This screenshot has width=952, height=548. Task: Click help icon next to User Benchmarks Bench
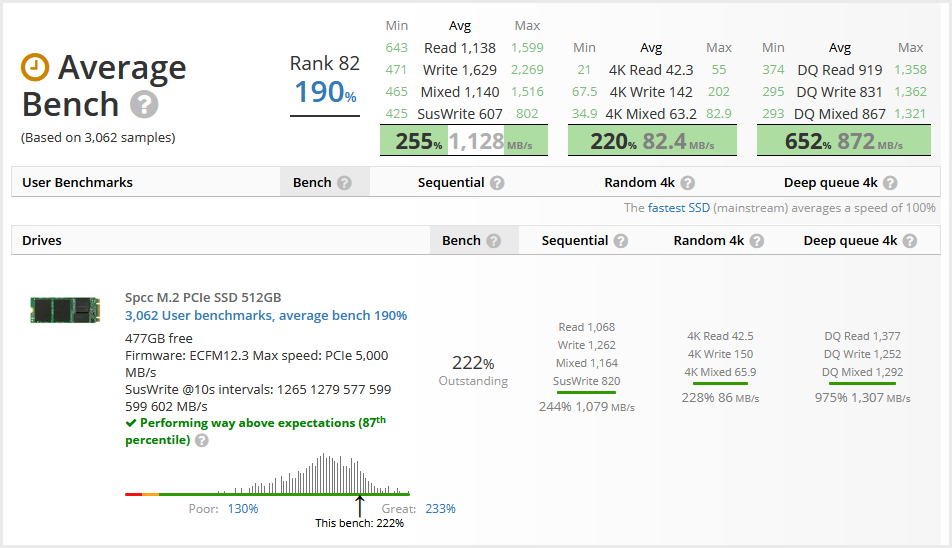pos(344,183)
